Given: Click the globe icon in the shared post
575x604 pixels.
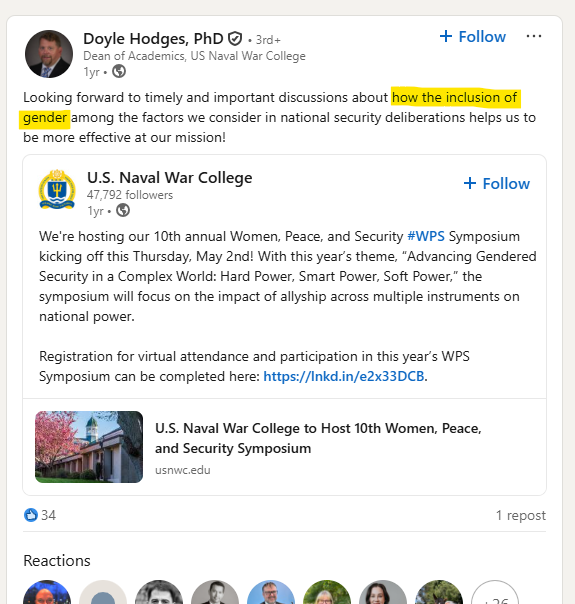Looking at the screenshot, I should coord(123,210).
